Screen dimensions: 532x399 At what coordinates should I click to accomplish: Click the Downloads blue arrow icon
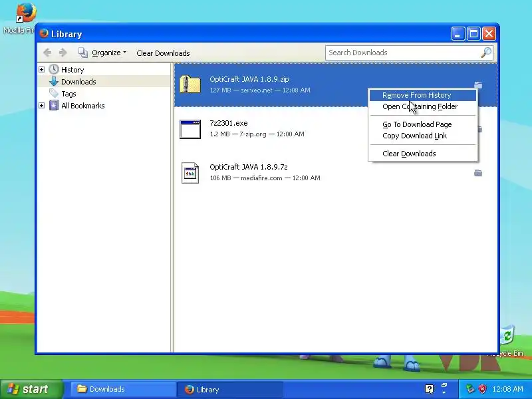click(x=54, y=81)
